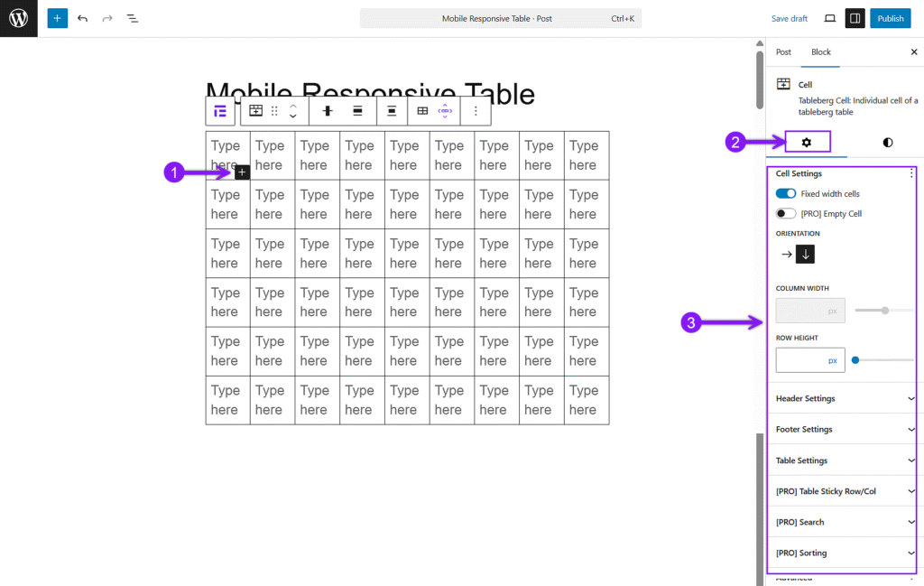Switch to the Styles half-circle tab
The image size is (924, 586).
(888, 142)
